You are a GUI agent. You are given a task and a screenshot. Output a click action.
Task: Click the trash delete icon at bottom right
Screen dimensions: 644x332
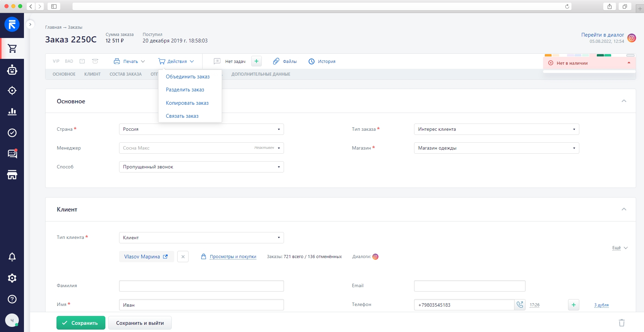[x=621, y=323]
